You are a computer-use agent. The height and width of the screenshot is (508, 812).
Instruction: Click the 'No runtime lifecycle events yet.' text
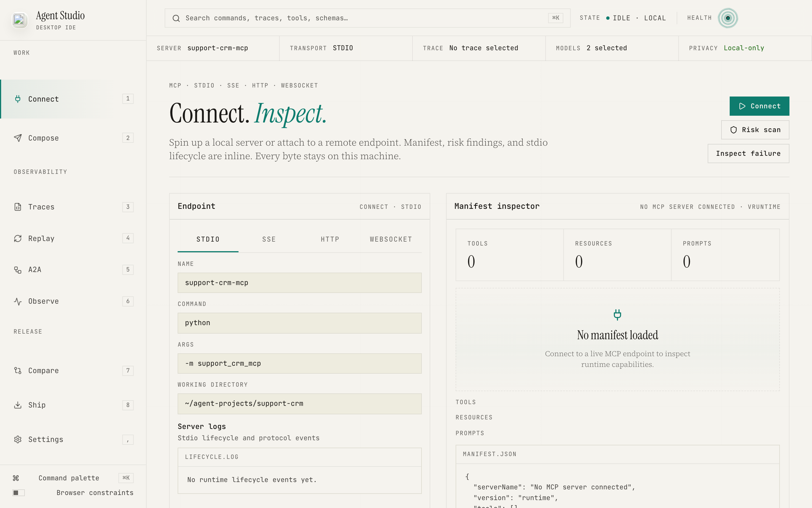coord(252,480)
